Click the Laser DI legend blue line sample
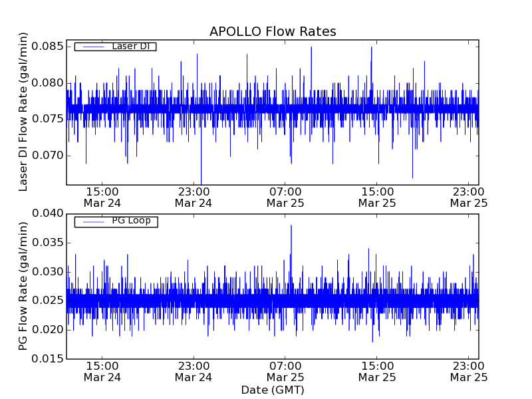The height and width of the screenshot is (399, 532). point(93,47)
